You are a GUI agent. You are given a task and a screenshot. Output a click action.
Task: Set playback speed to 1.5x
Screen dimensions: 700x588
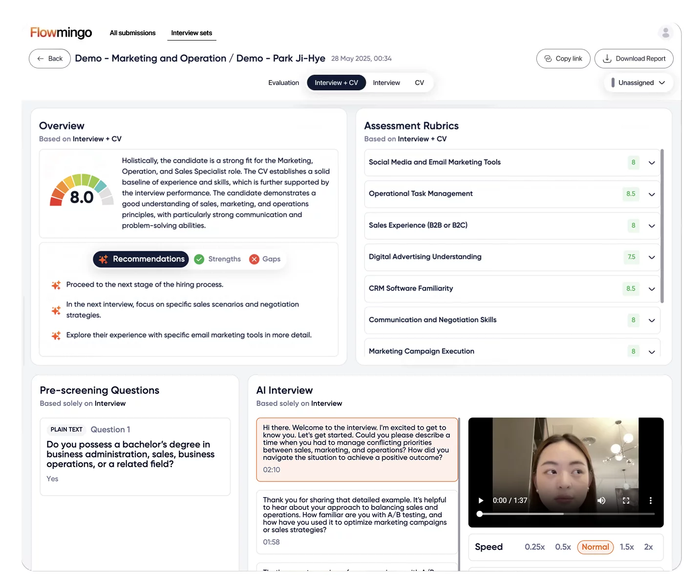coord(627,547)
